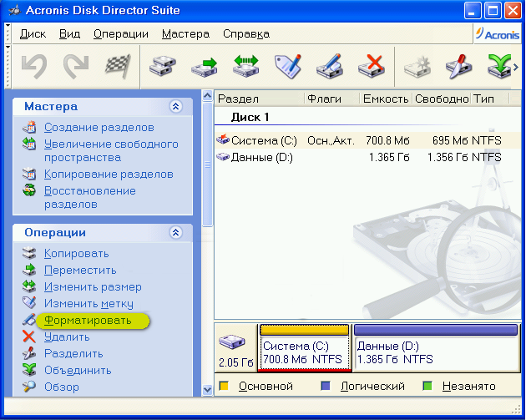Click the Move partition toolbar icon
Image resolution: width=526 pixels, height=420 pixels.
[205, 67]
